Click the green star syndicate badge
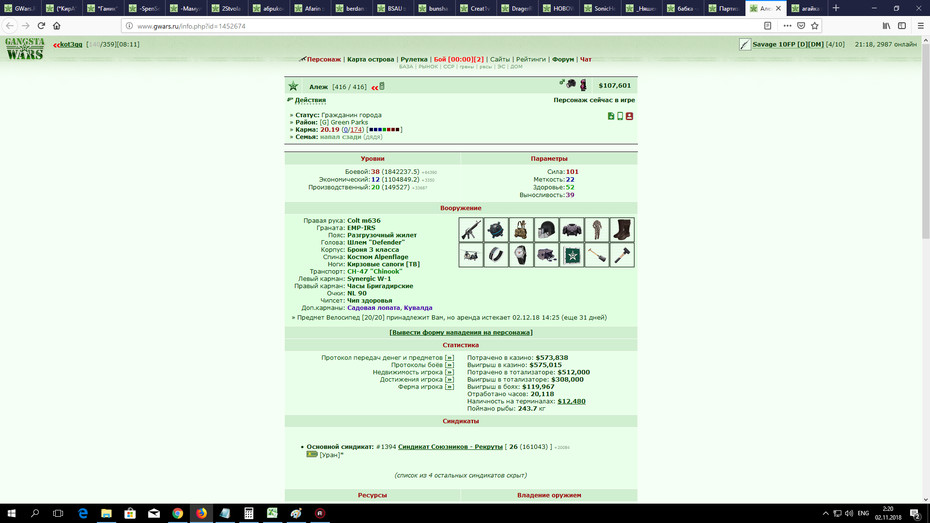Screen dimensions: 930x523 click(293, 87)
